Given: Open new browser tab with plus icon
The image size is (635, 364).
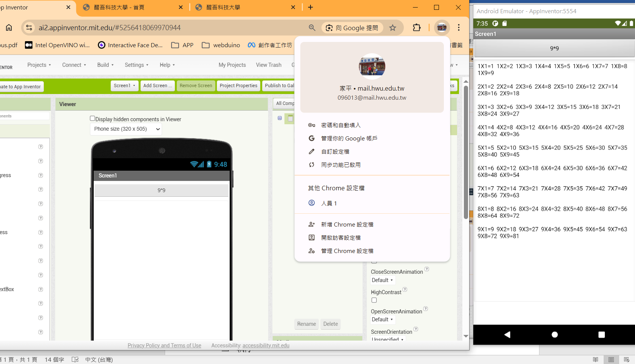Looking at the screenshot, I should click(311, 7).
